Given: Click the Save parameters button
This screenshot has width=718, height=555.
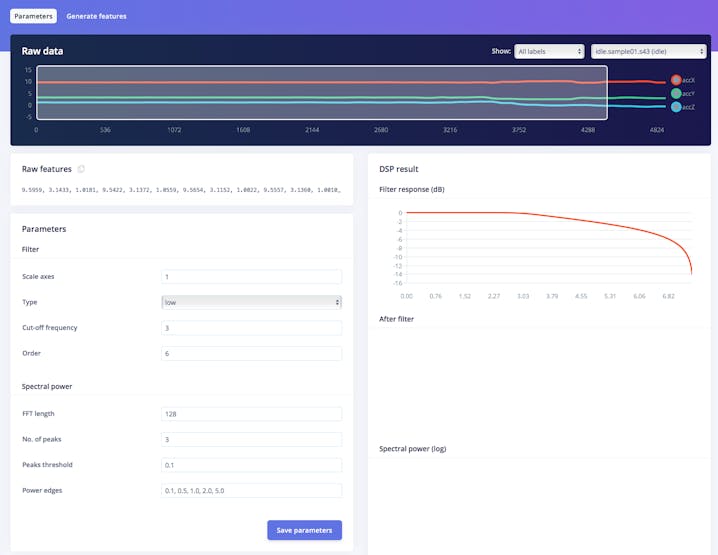Looking at the screenshot, I should pyautogui.click(x=305, y=530).
